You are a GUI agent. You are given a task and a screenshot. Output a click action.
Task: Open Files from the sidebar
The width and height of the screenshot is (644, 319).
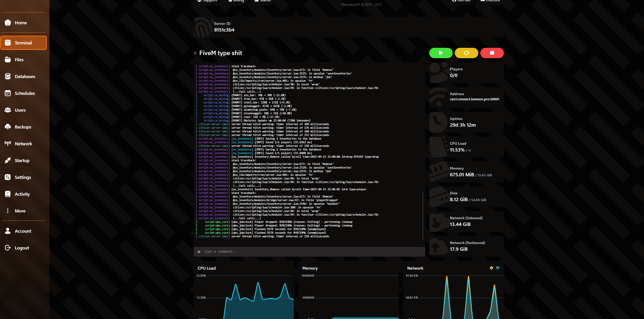pos(19,60)
